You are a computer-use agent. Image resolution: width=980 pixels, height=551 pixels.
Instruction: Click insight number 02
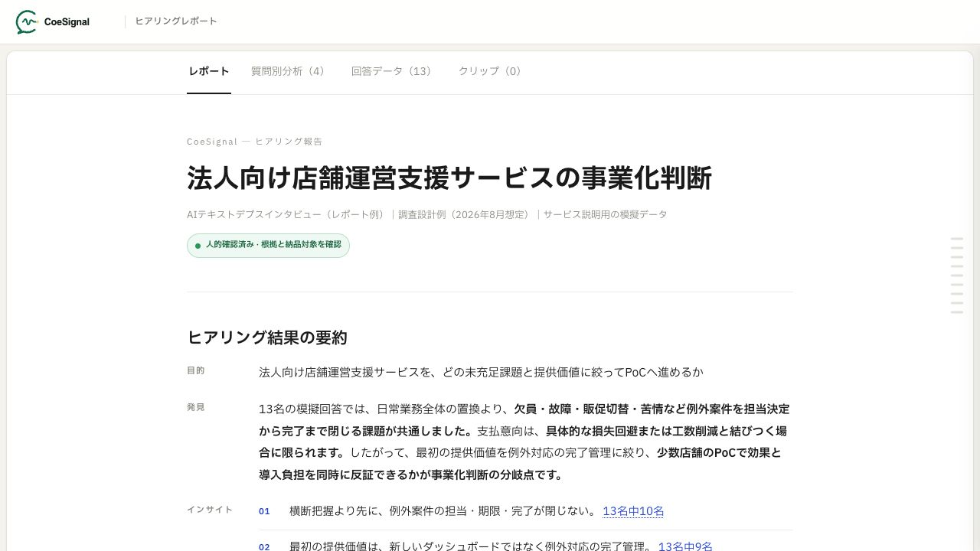coord(264,546)
